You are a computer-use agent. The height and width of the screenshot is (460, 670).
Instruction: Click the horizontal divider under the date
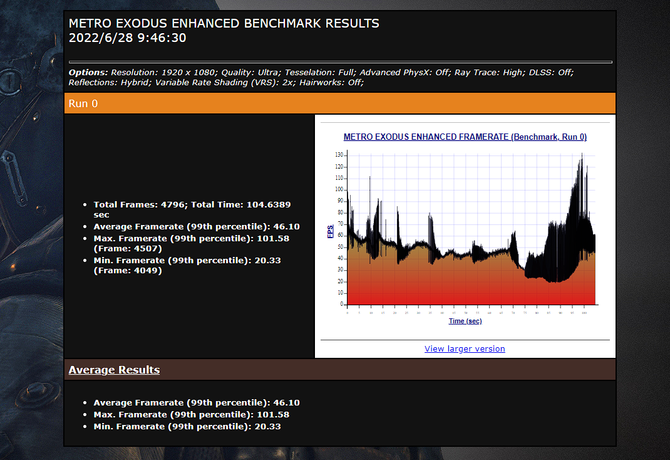point(338,61)
